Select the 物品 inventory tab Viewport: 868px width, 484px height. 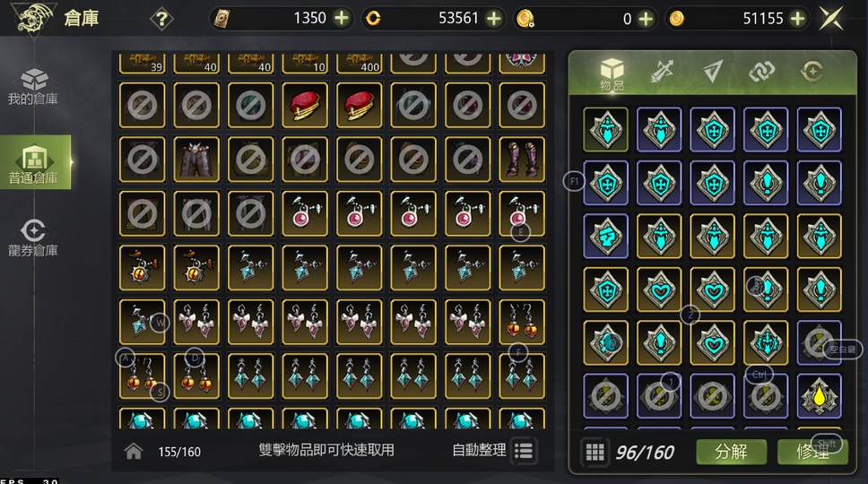coord(612,74)
